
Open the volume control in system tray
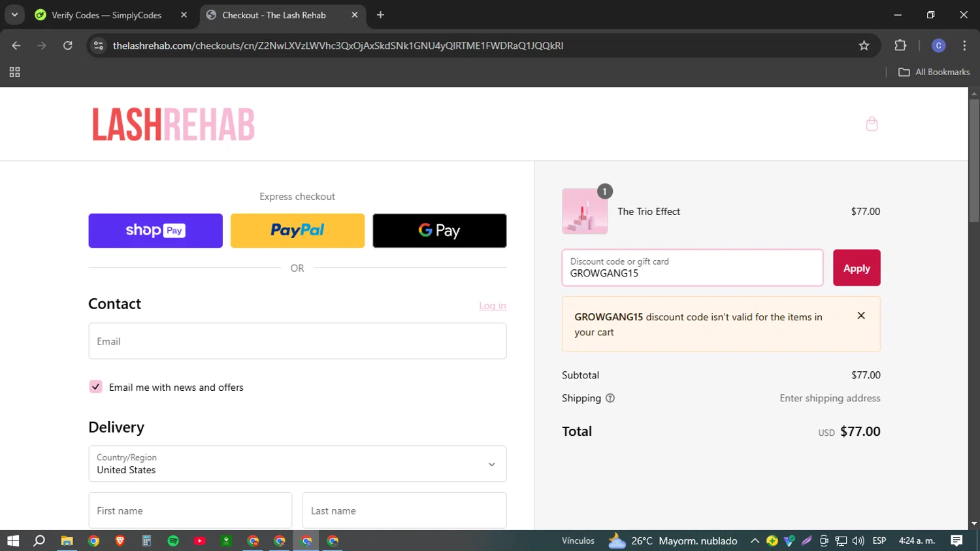point(858,541)
